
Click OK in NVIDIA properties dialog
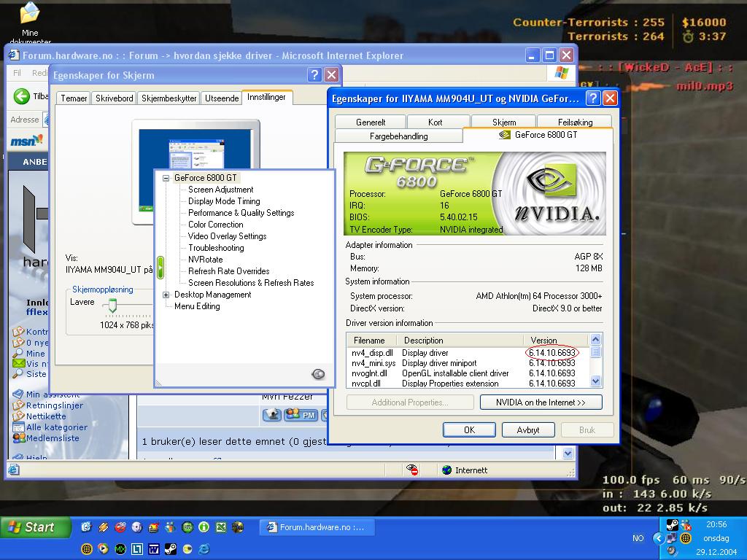469,430
